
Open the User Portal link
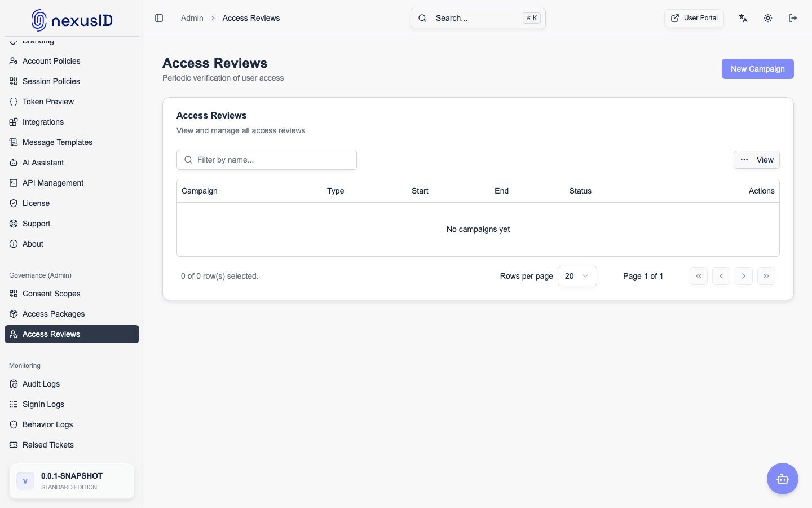click(x=694, y=18)
